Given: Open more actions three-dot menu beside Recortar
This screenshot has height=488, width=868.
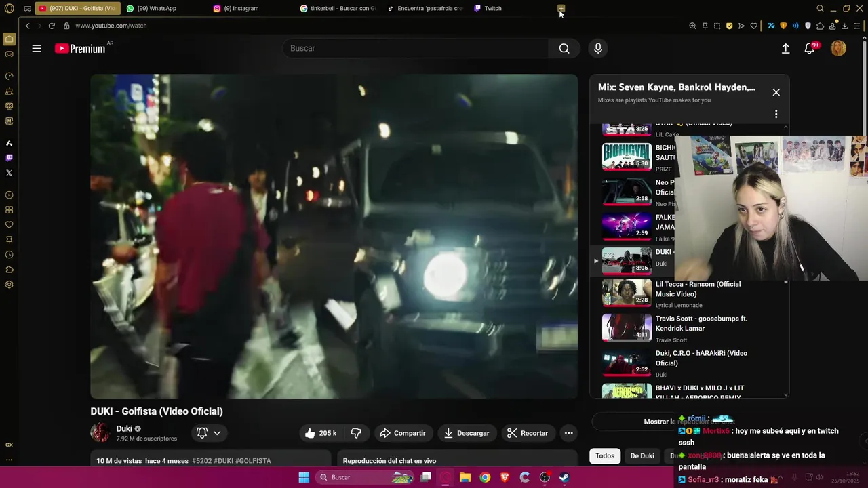Looking at the screenshot, I should pos(569,433).
